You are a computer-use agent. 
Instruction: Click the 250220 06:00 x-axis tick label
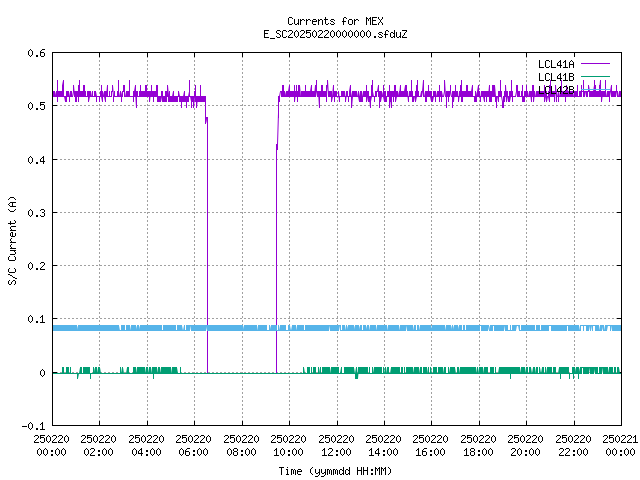point(193,445)
